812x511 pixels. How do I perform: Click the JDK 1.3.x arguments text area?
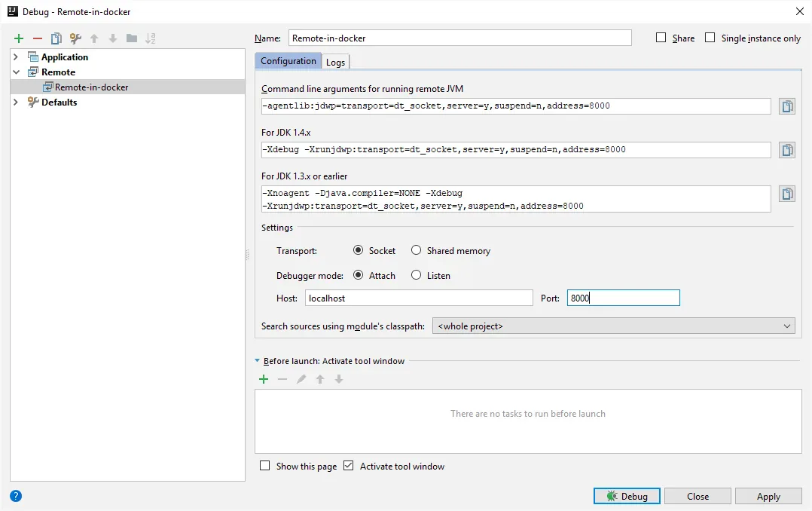(516, 199)
